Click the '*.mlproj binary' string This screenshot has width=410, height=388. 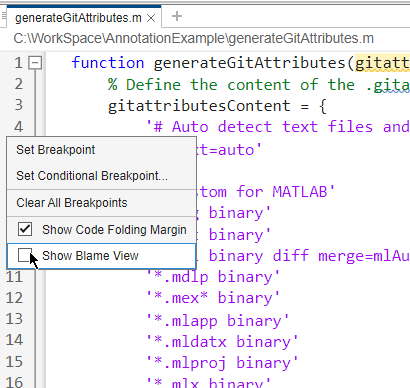(222, 363)
